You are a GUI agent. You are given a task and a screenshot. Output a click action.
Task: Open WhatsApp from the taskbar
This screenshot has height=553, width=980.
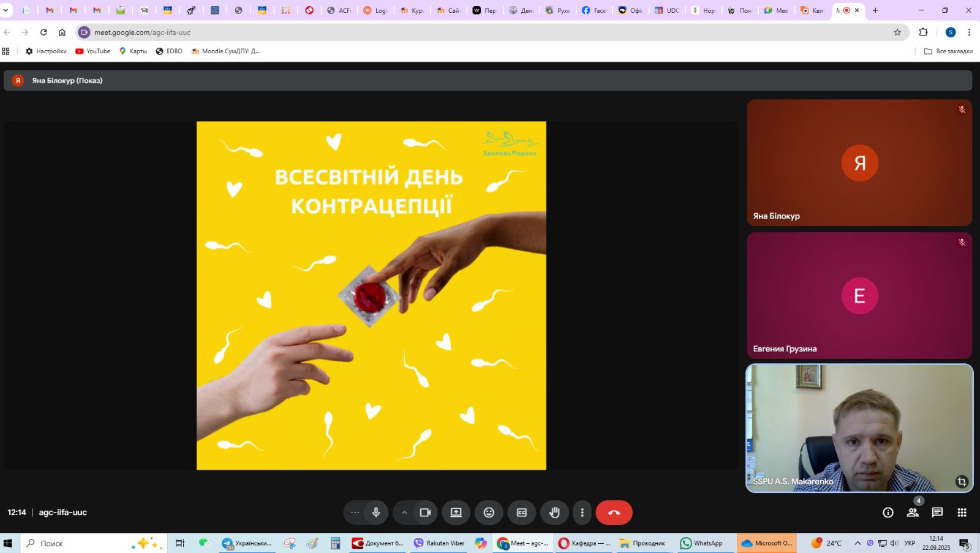[701, 543]
